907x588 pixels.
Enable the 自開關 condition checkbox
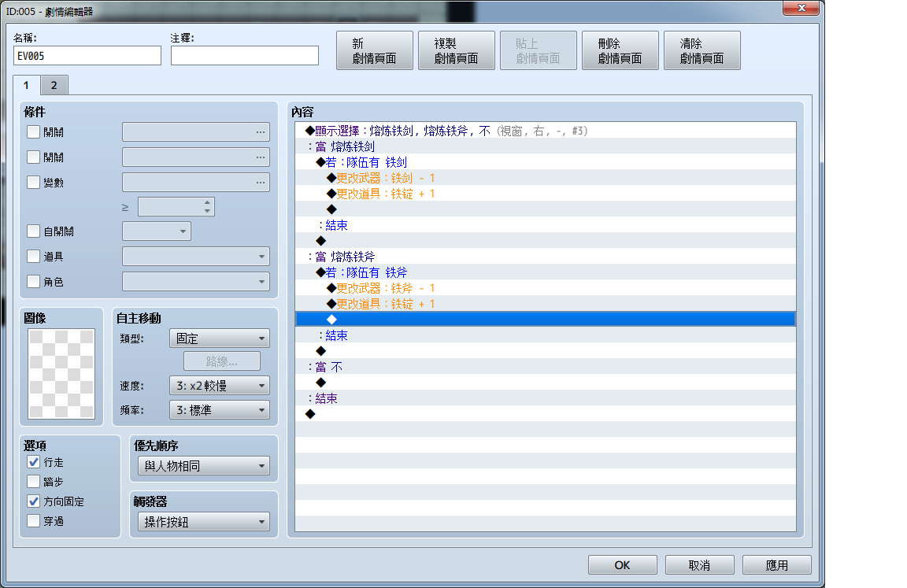pyautogui.click(x=34, y=231)
